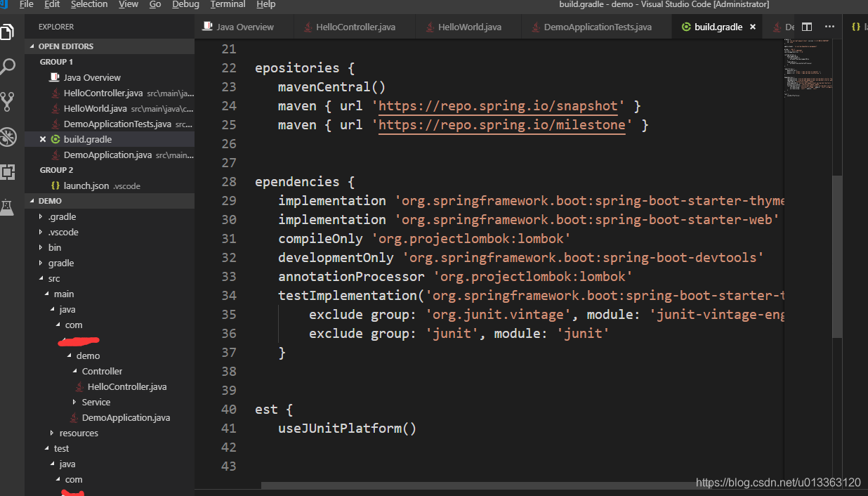The height and width of the screenshot is (496, 868).
Task: Click the Java icon beside DemoApplicationTests.java in Open Editors
Action: [55, 124]
